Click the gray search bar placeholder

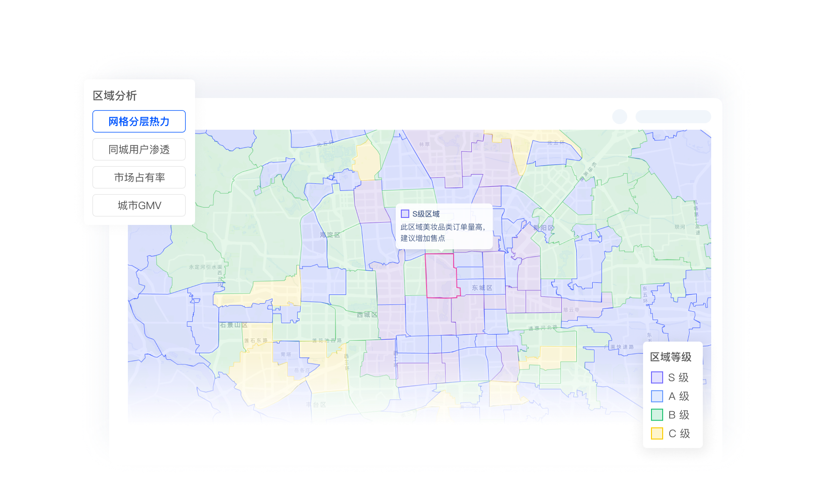[x=673, y=117]
